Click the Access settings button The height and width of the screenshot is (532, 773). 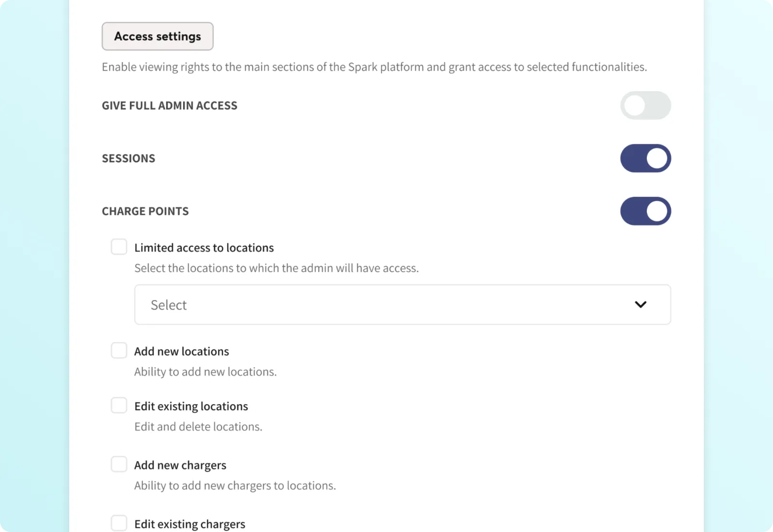pyautogui.click(x=157, y=36)
